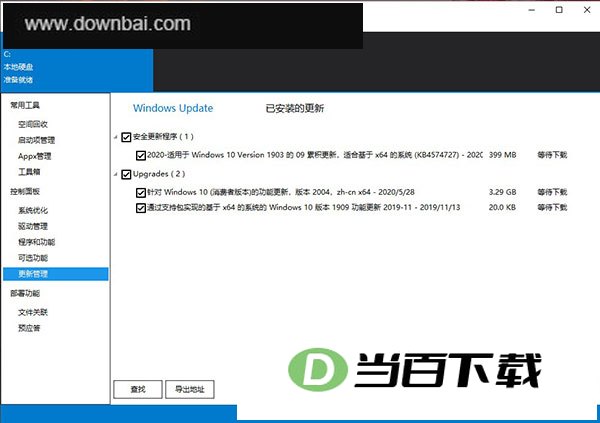
Task: Select 系统优化 under 控制面板
Action: pos(33,210)
